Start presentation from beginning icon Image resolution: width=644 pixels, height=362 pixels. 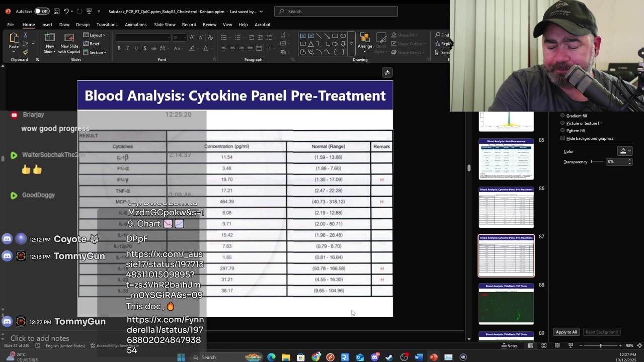pos(89,11)
